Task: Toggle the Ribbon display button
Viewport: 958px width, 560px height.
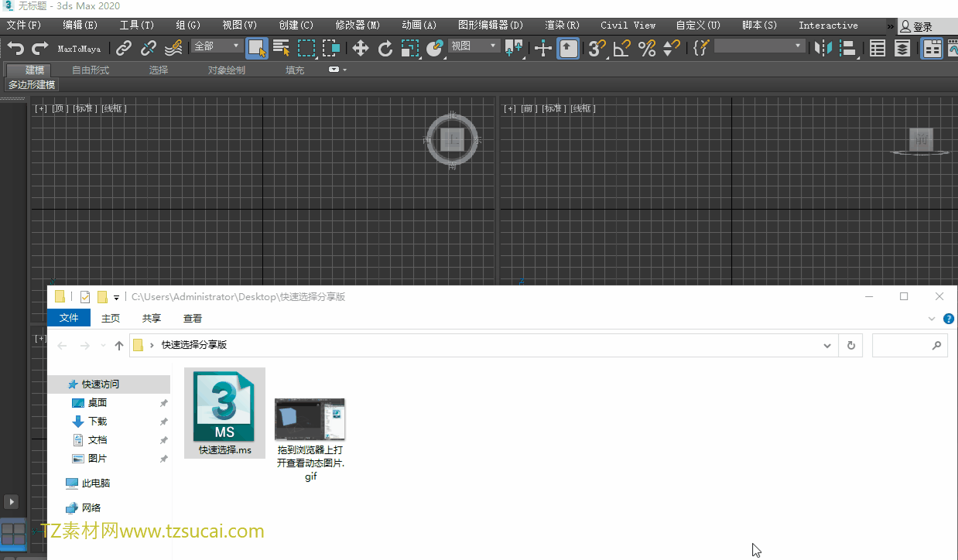Action: click(x=932, y=48)
